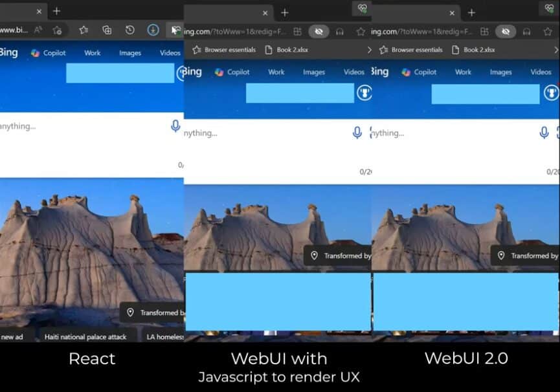The image size is (560, 392).
Task: Open Collections icon in React panel toolbar
Action: (107, 30)
